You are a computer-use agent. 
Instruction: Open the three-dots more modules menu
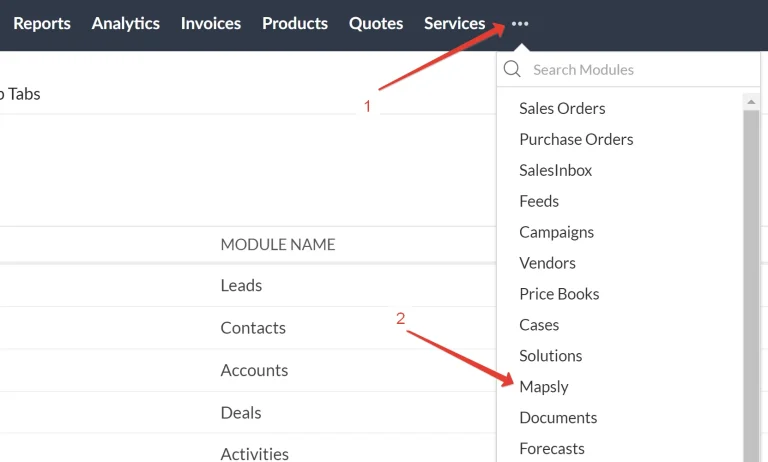pos(520,24)
